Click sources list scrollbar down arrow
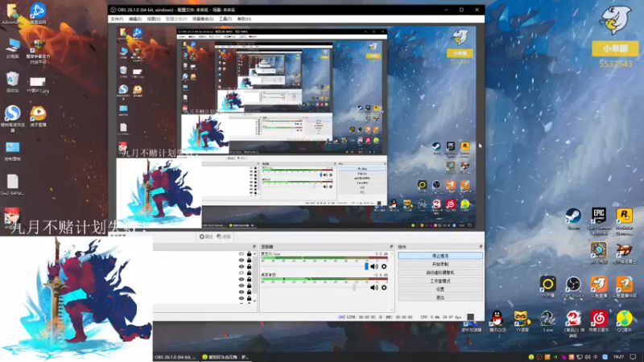This screenshot has width=644, height=362. point(254,301)
